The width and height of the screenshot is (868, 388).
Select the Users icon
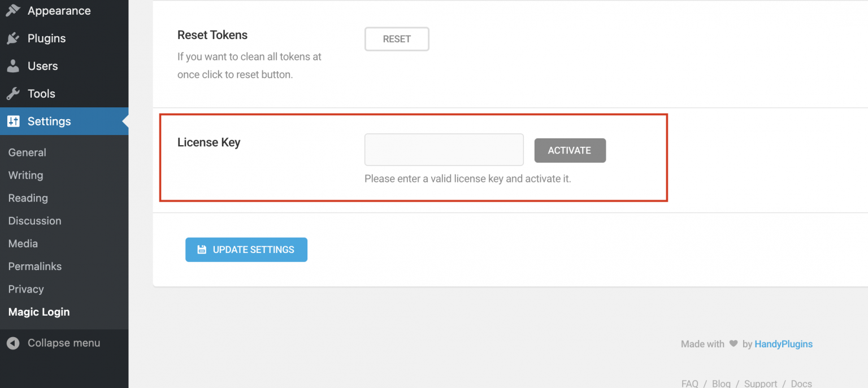[13, 66]
